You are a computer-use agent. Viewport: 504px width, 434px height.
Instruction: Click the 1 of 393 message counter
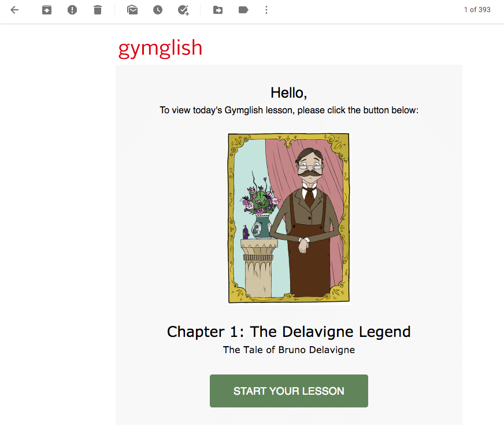[477, 10]
